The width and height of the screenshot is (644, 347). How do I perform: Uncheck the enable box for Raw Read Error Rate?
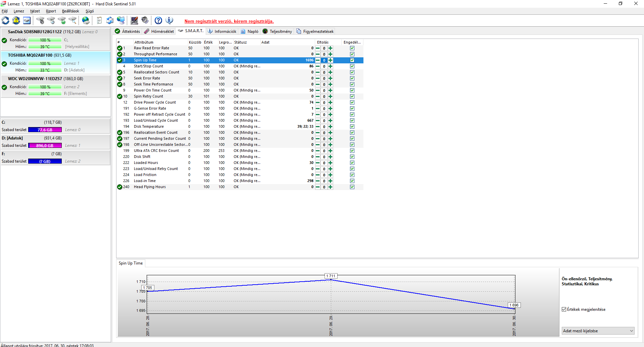[352, 48]
